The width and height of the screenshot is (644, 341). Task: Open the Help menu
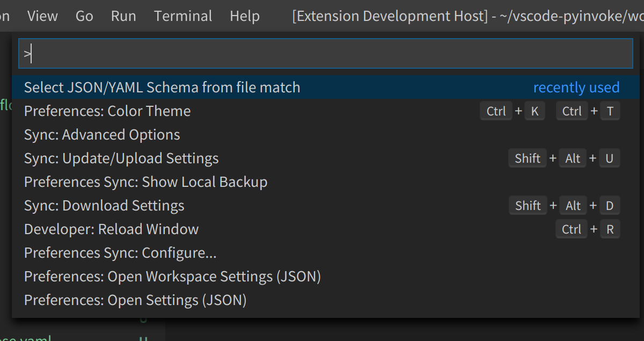point(245,16)
